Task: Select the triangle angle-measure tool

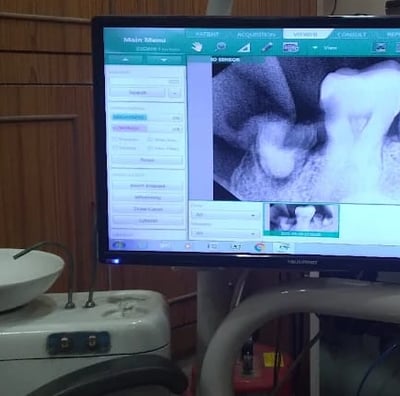Action: coord(244,47)
